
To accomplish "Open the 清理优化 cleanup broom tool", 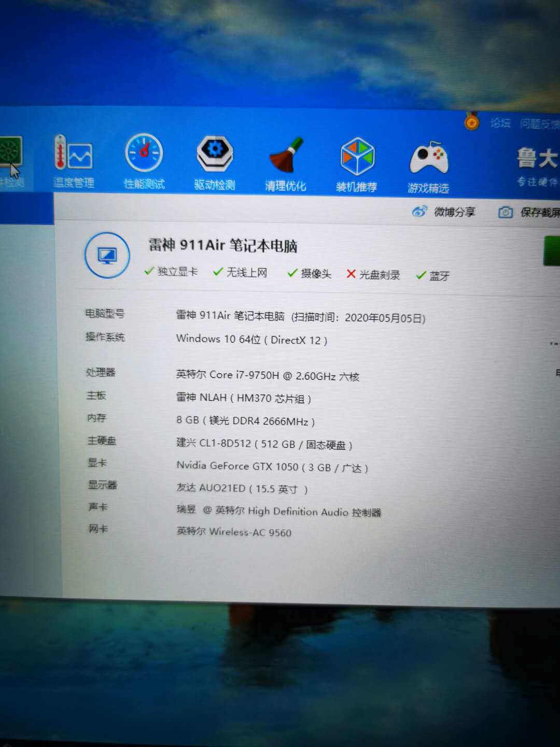I will [285, 164].
